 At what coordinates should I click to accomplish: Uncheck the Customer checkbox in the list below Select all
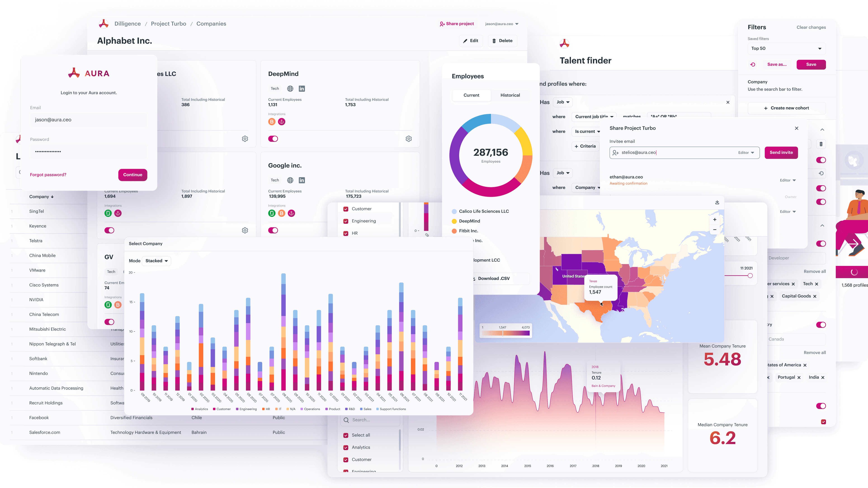[346, 460]
